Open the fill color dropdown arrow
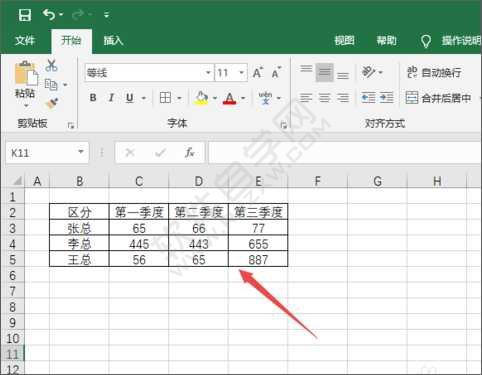482x375 pixels. point(215,98)
